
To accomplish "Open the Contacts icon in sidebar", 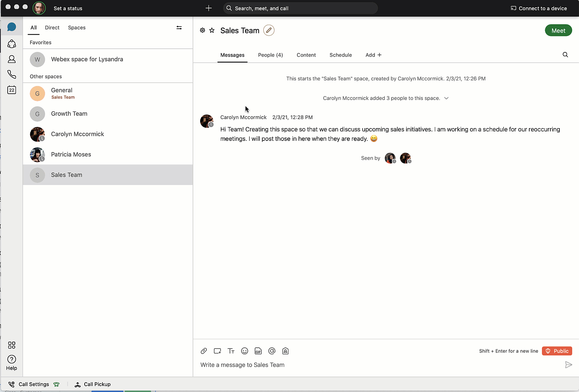I will point(12,59).
